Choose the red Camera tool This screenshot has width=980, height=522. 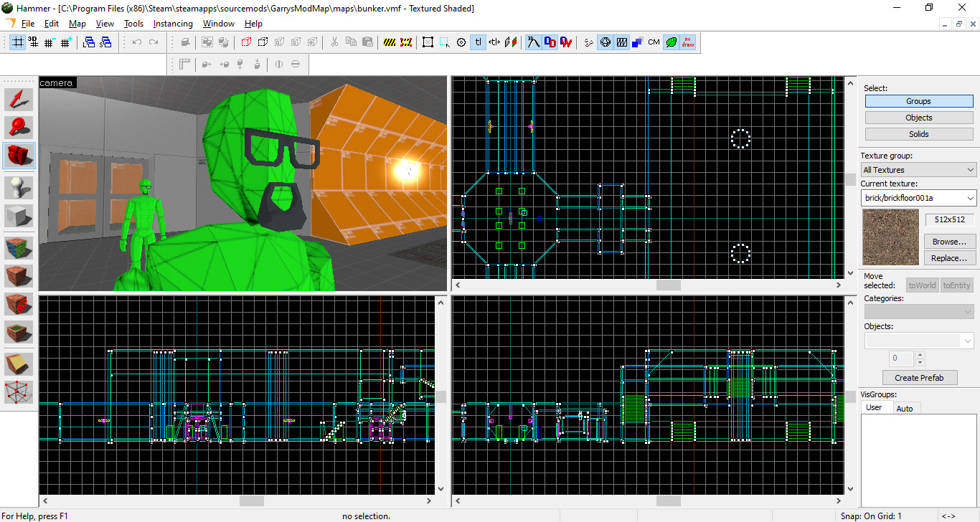pos(19,155)
